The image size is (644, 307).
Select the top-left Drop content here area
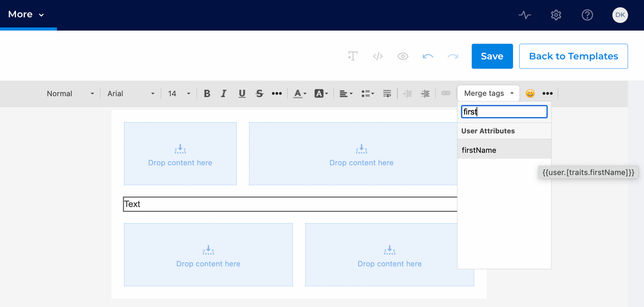(x=180, y=153)
